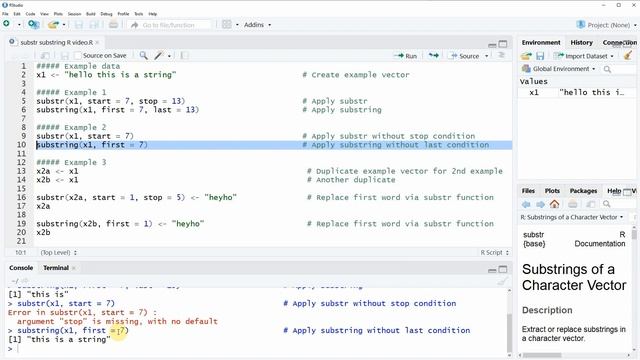Screen dimensions: 640x360
Task: Open the Session menu
Action: tap(74, 13)
